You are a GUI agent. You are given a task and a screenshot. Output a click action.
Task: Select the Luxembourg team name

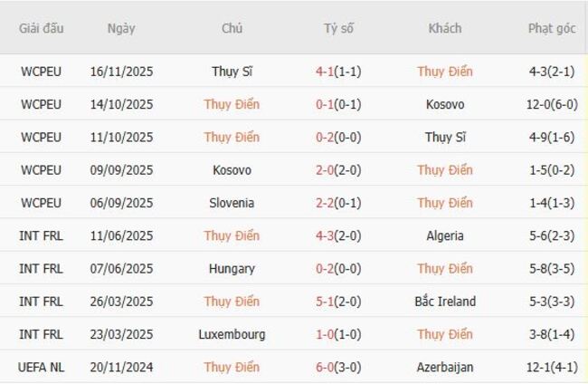click(232, 334)
